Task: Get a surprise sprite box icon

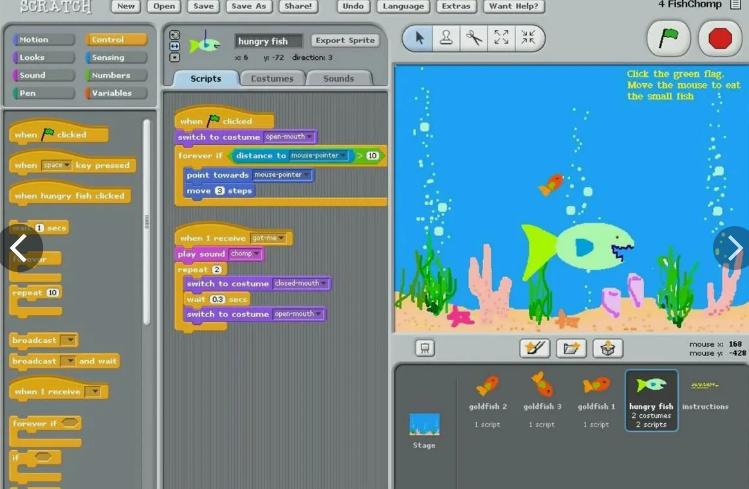Action: click(x=608, y=348)
